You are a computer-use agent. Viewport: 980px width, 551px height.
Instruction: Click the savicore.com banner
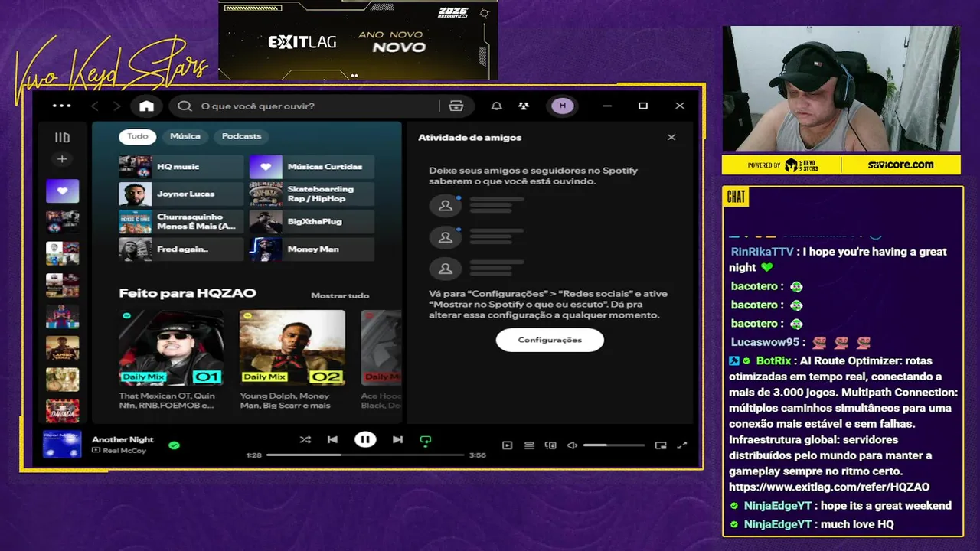(900, 165)
